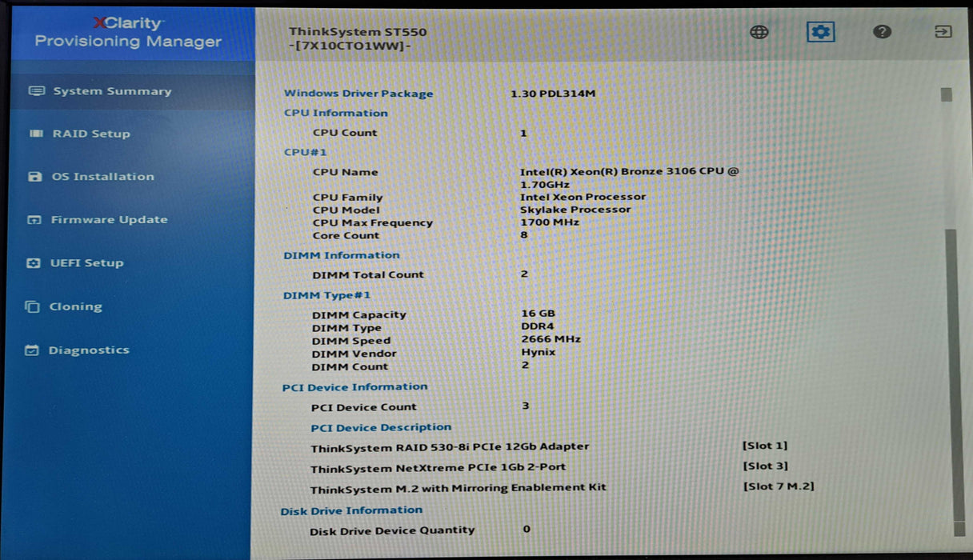Open Firmware Update section
Image resolution: width=973 pixels, height=560 pixels.
109,220
